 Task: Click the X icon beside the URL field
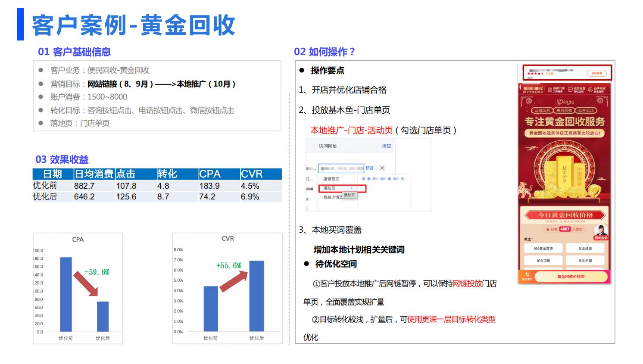[382, 168]
